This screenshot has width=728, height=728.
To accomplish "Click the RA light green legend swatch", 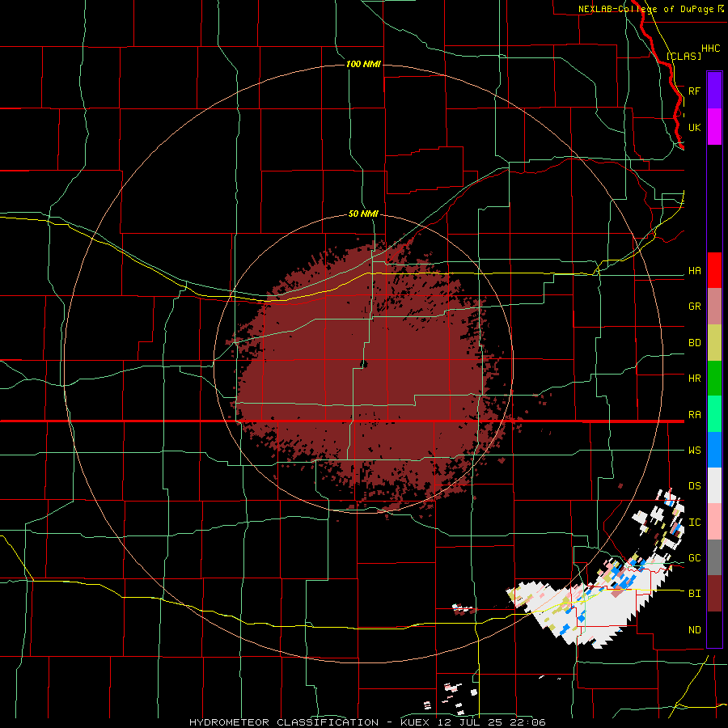I will [714, 414].
